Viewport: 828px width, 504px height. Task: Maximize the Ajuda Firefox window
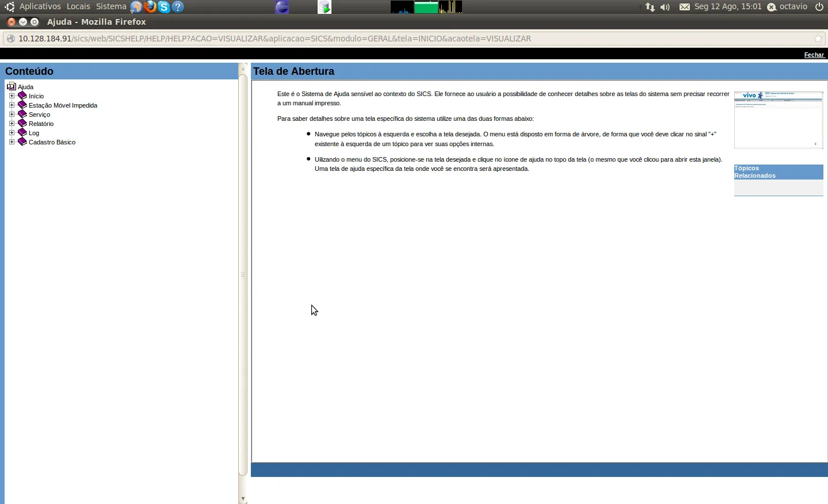click(x=35, y=22)
